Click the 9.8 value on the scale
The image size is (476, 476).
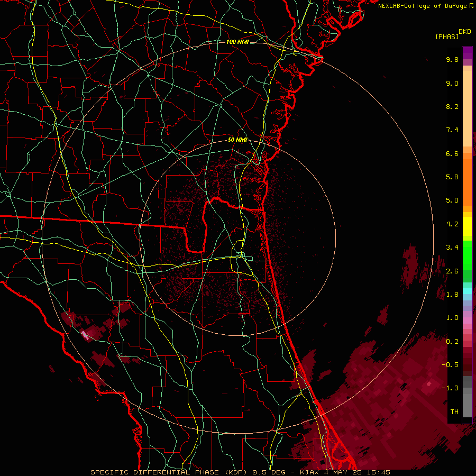[452, 59]
